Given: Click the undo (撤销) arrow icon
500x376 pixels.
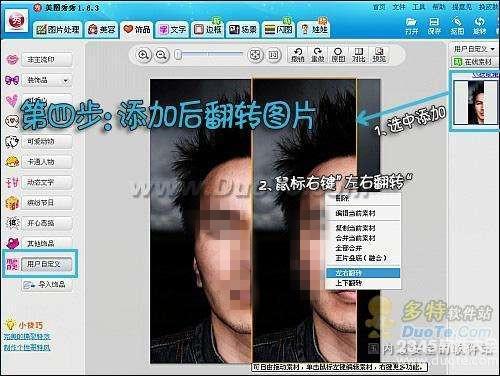Looking at the screenshot, I should click(x=298, y=55).
